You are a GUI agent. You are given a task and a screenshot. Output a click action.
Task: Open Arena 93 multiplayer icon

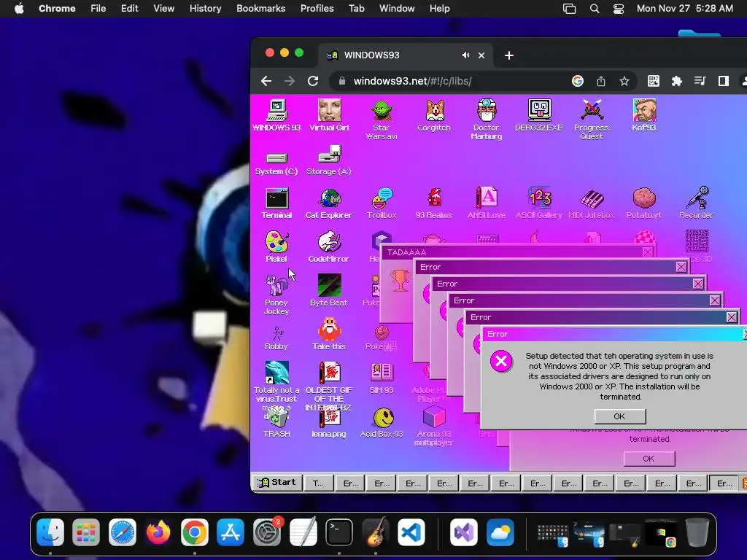point(434,426)
